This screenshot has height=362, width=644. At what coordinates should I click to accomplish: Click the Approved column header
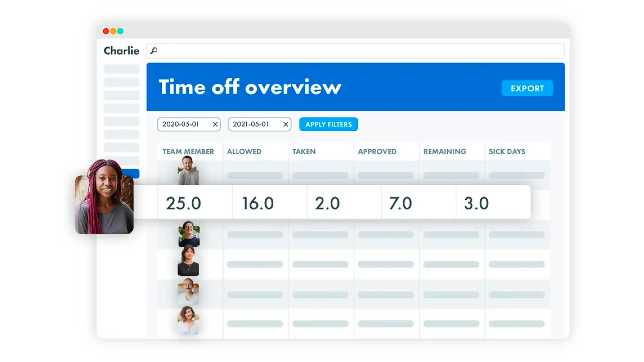pyautogui.click(x=377, y=151)
